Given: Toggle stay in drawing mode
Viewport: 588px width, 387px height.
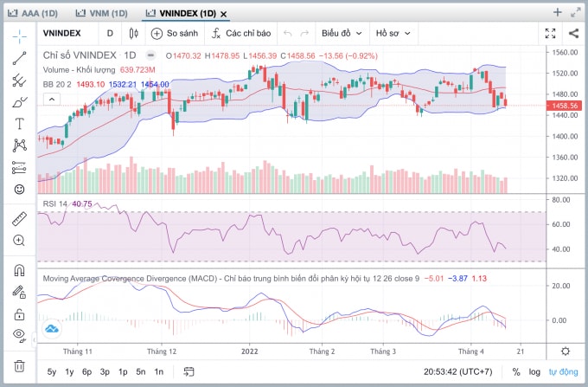Looking at the screenshot, I should coord(20,292).
